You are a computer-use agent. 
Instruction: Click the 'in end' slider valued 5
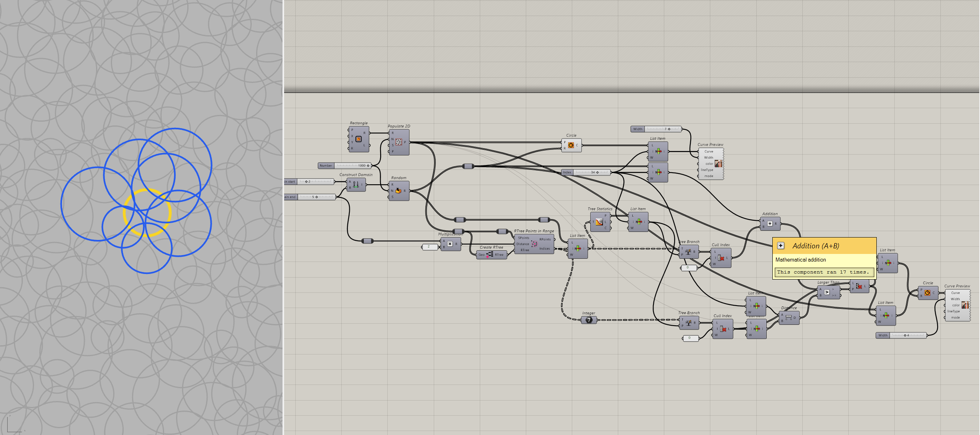309,197
